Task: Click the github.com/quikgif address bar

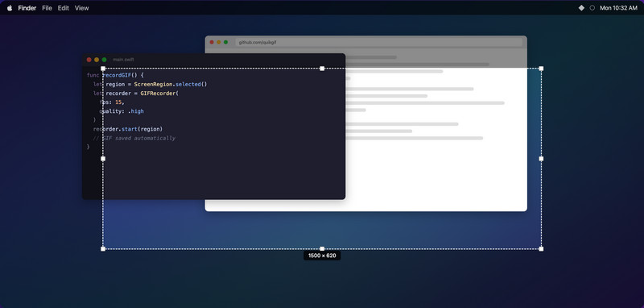Action: click(378, 43)
